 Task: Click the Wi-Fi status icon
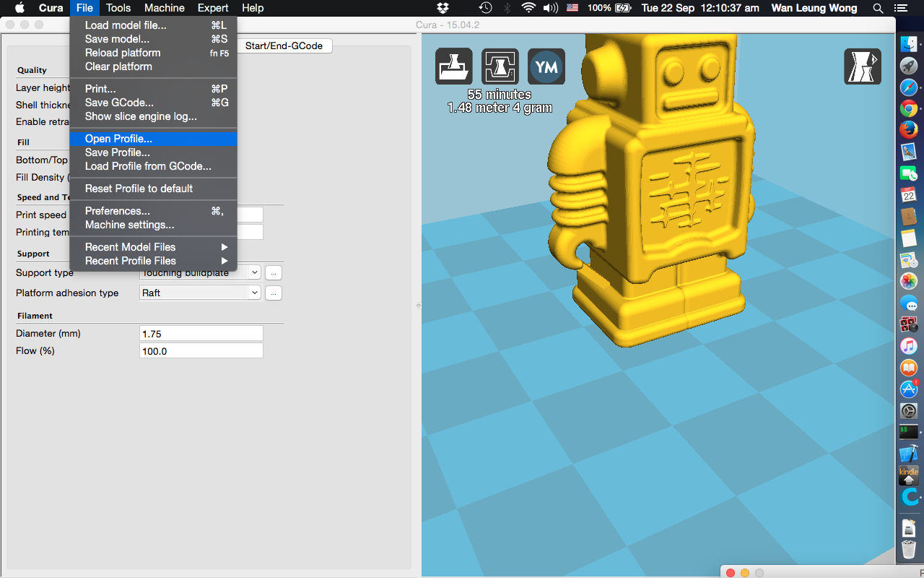coord(529,8)
